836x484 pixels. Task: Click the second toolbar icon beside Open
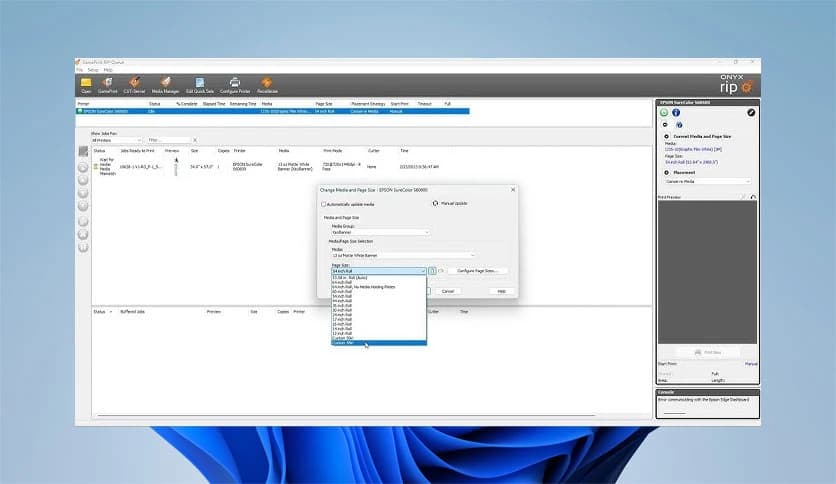[x=107, y=85]
